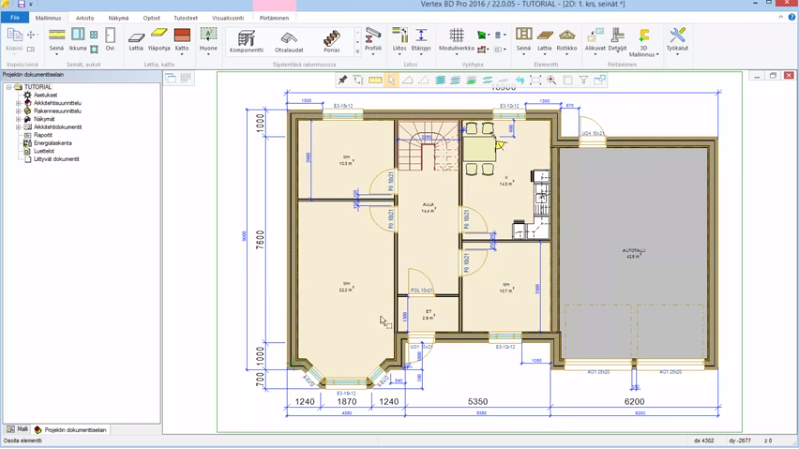Click the Ikkuna window tool
The image size is (799, 449).
(x=77, y=38)
